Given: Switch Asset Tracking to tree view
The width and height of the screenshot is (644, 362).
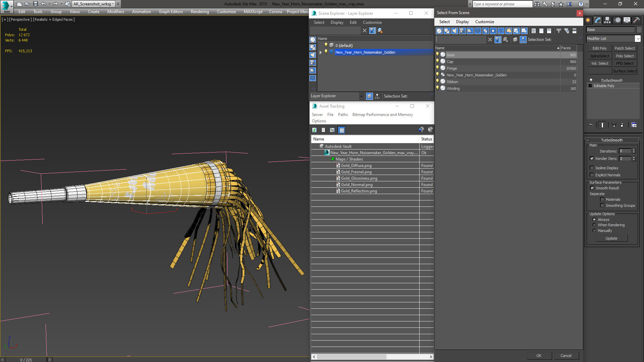Looking at the screenshot, I should [x=332, y=130].
